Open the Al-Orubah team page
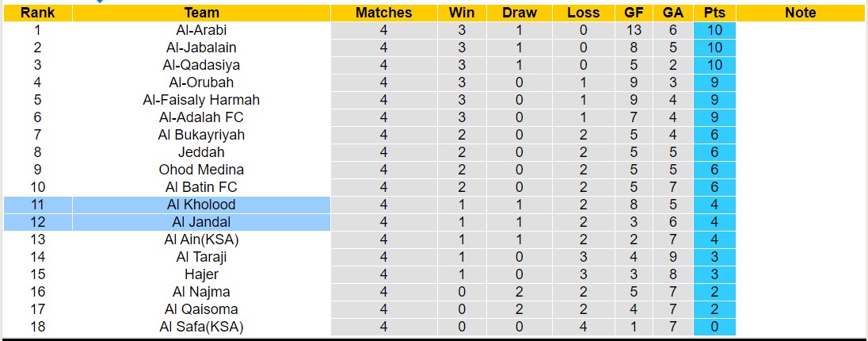868x341 pixels. (201, 82)
